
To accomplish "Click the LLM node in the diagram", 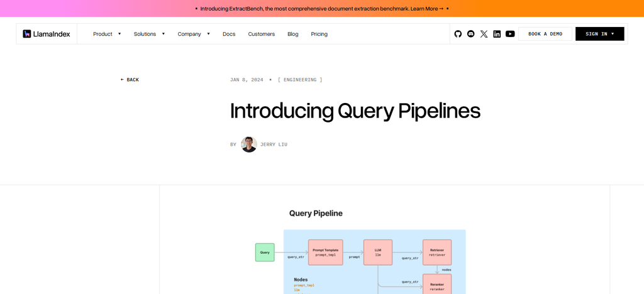I will click(378, 252).
